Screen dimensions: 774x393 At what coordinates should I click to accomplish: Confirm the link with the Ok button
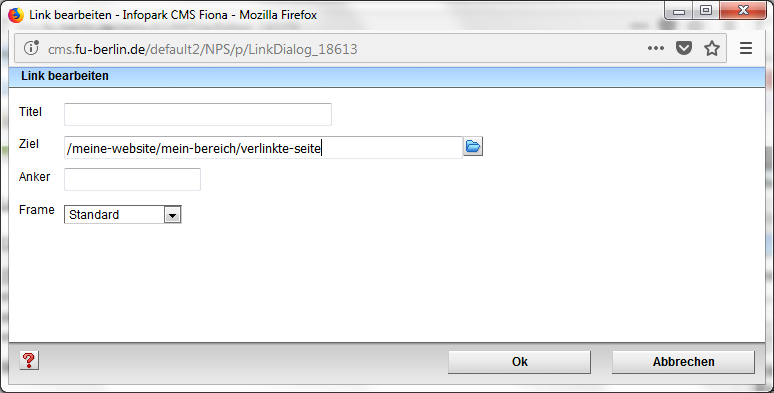(x=519, y=362)
